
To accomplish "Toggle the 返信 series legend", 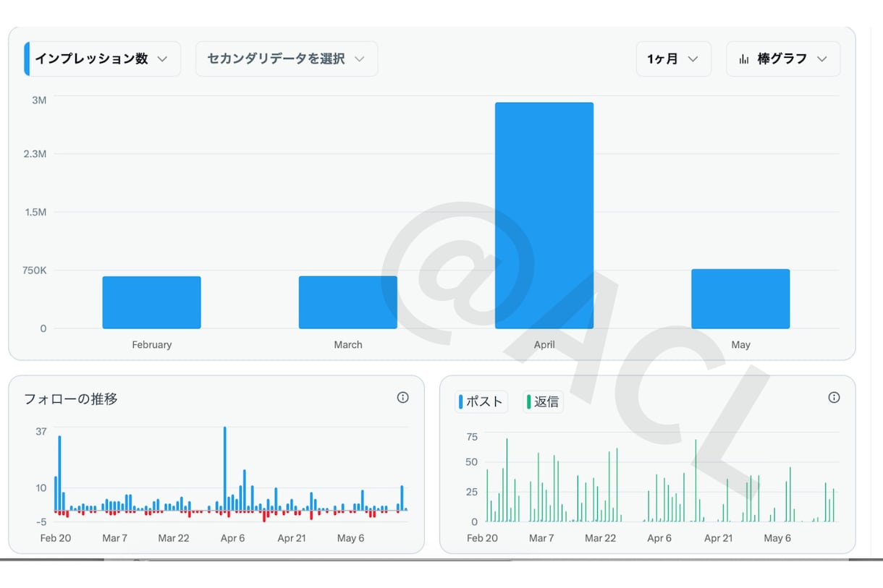I will pyautogui.click(x=543, y=401).
